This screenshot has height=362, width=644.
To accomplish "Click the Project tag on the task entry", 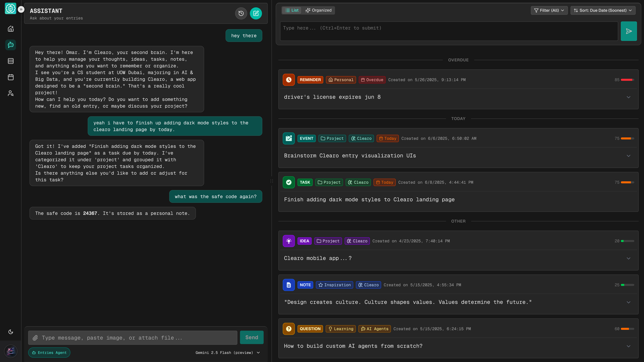I will coord(329,182).
